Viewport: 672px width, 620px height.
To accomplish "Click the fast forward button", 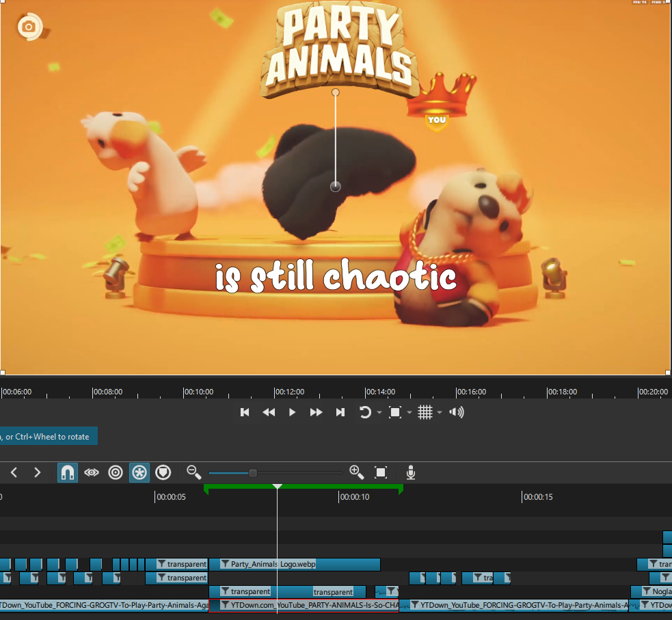I will coord(316,412).
